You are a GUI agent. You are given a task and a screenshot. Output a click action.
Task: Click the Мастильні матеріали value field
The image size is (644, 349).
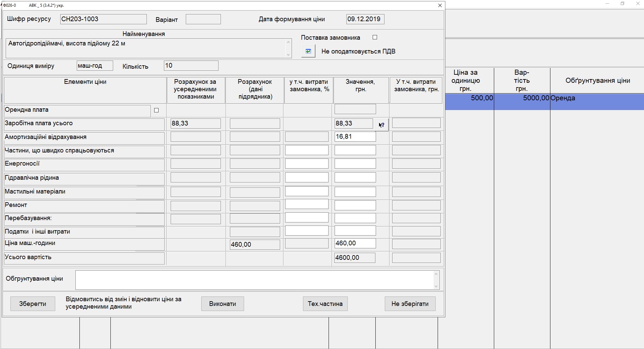[355, 192]
